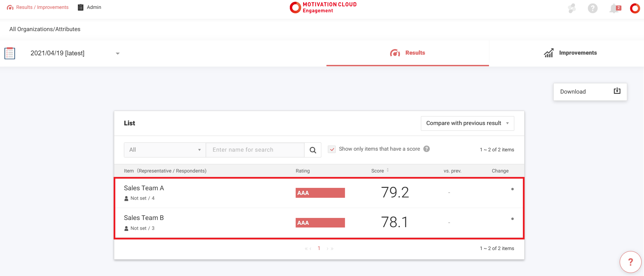The width and height of the screenshot is (644, 276).
Task: Click the notification bell icon
Action: pyautogui.click(x=614, y=8)
